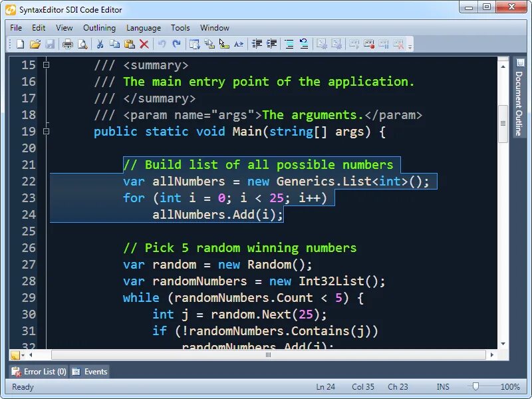Click the run macro play icon
The width and height of the screenshot is (532, 399).
(354, 44)
